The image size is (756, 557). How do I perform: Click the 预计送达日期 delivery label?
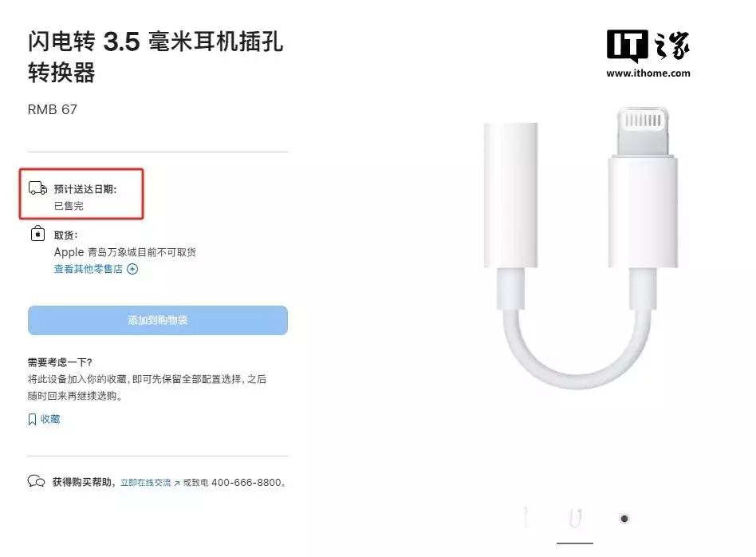(x=85, y=189)
